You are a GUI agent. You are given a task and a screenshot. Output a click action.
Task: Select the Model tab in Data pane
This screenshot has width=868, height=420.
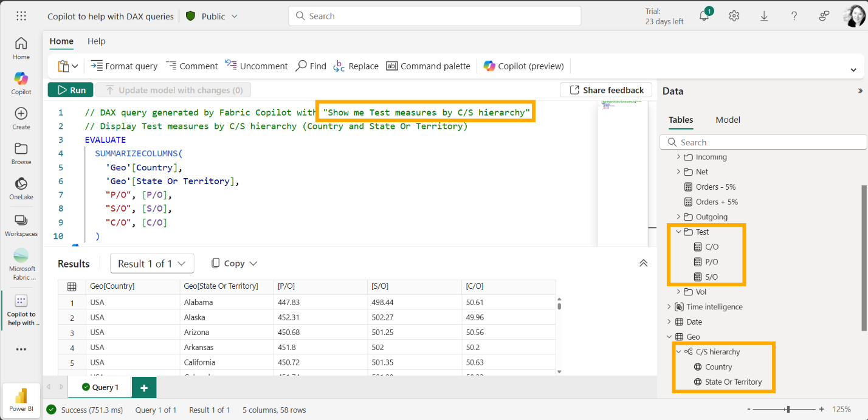tap(728, 120)
